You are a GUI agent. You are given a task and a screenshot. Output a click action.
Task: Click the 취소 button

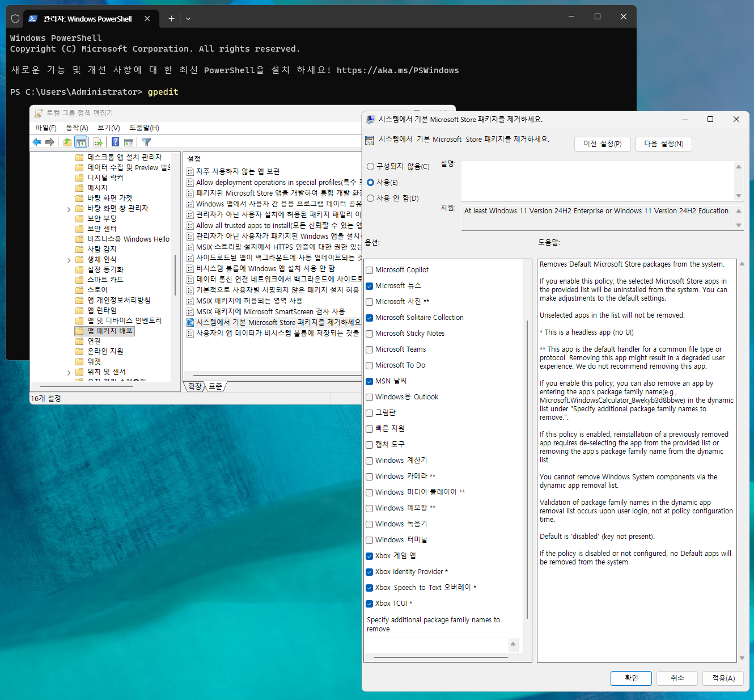[677, 678]
